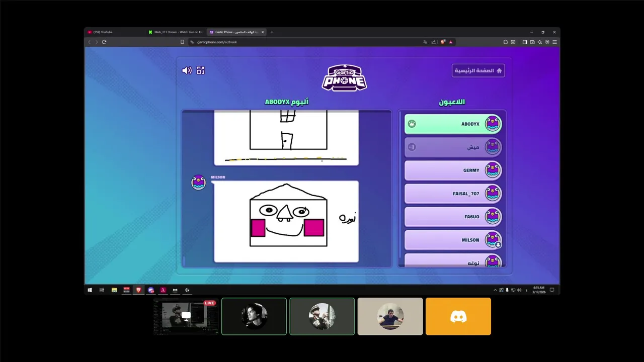Open the home page button الصفحة الرئيسية
This screenshot has height=362, width=644.
click(x=478, y=70)
